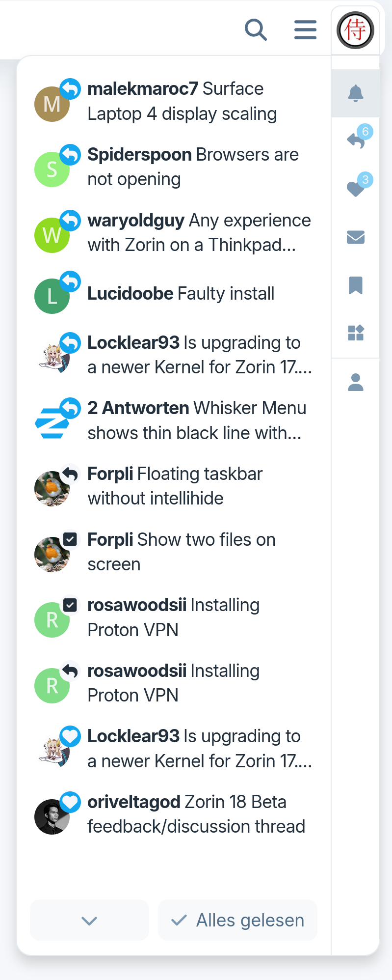Open Spiderspoon Browsers are not opening notification
Viewport: 392px width, 980px height.
click(192, 167)
